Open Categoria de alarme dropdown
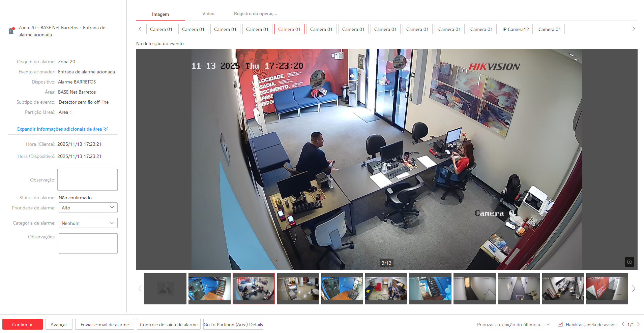 pos(88,223)
